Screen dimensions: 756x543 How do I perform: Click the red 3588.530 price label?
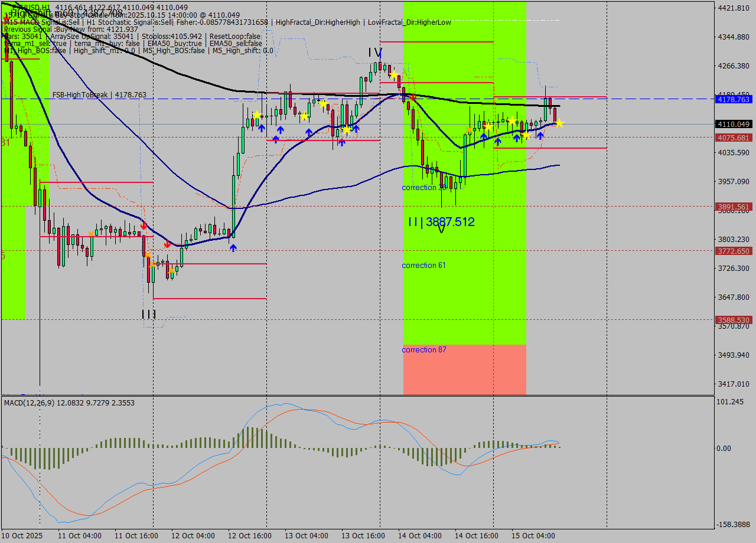735,320
